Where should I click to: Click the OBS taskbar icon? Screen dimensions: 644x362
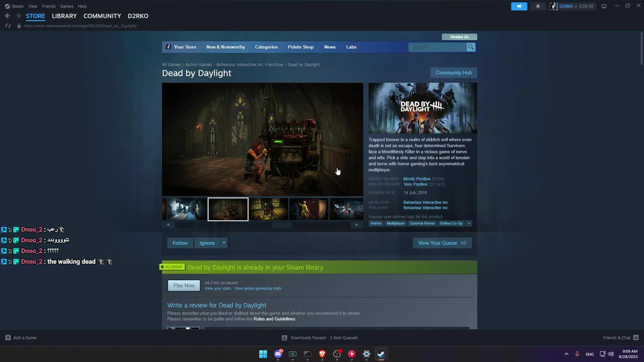(x=337, y=354)
